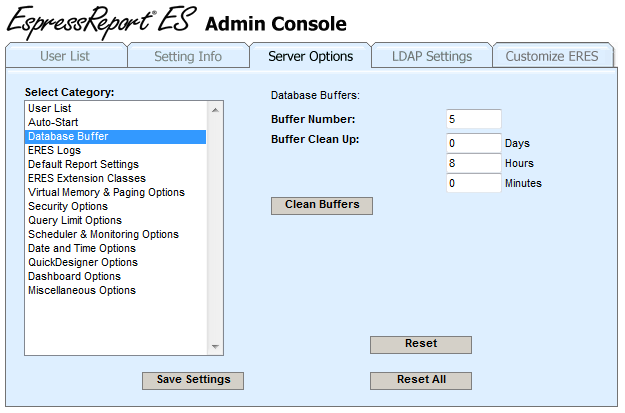Select the Database Buffer category

coord(116,136)
